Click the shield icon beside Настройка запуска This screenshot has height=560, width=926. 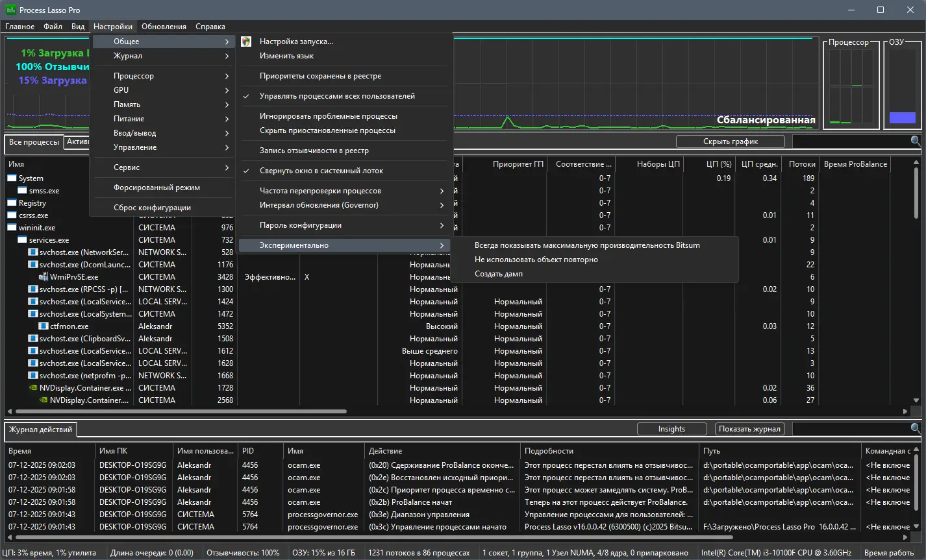point(246,42)
